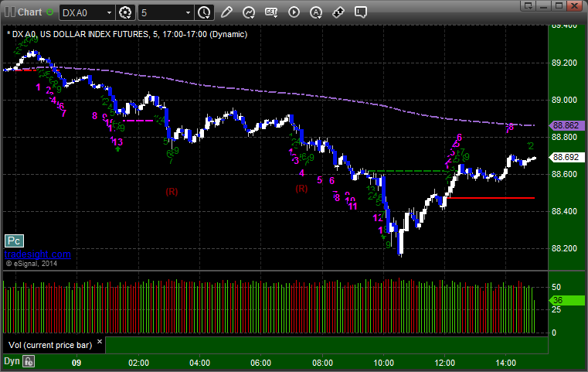This screenshot has height=372, width=588.
Task: Click the volume axis label 50
Action: pos(556,287)
